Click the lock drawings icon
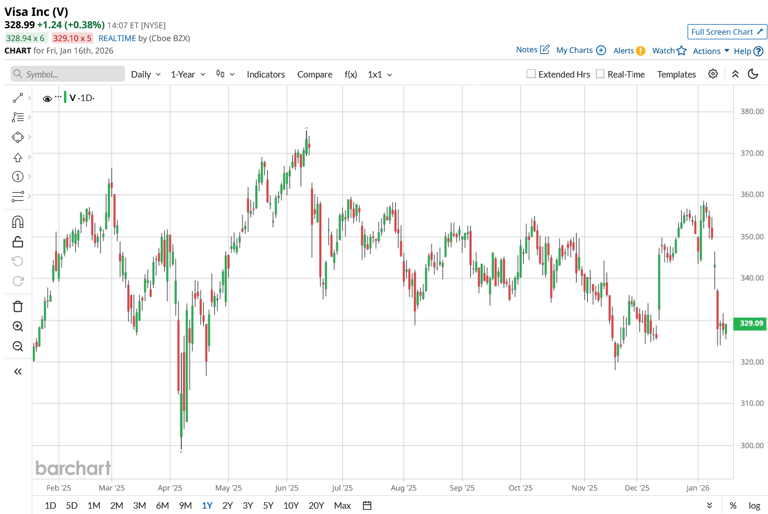The image size is (768, 514). 17,242
